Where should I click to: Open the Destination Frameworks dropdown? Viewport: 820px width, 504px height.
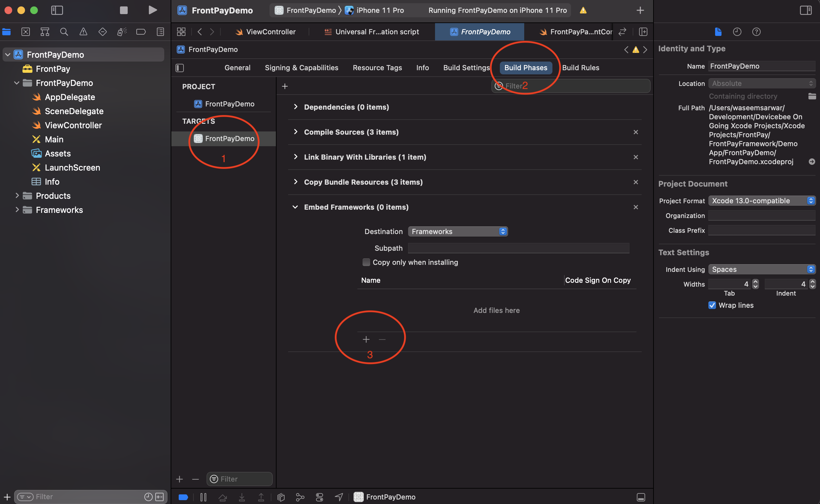click(x=457, y=231)
